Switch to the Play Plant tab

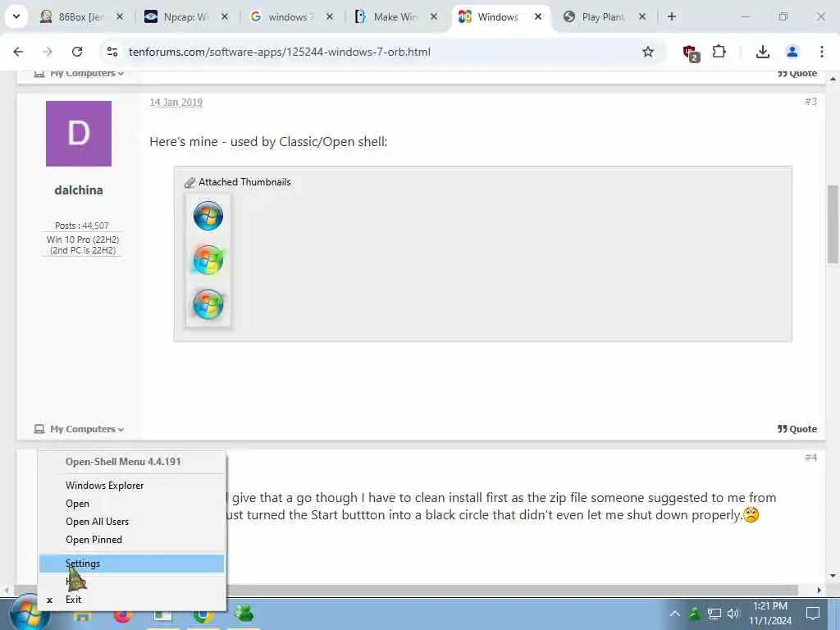pyautogui.click(x=603, y=17)
